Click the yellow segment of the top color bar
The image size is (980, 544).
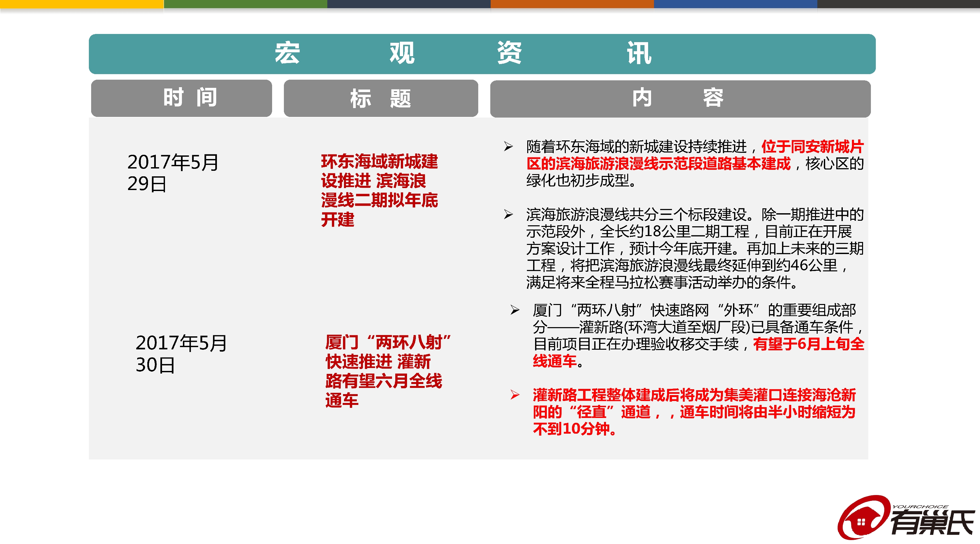click(82, 4)
